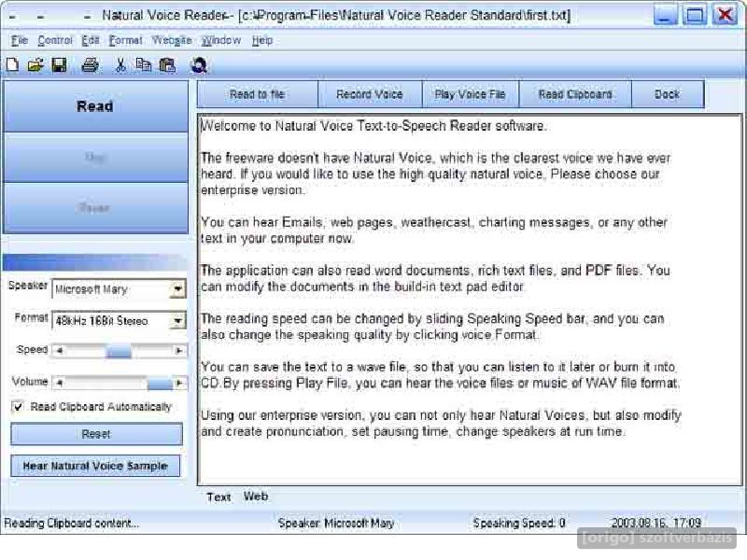Click the Pause button in the left panel

pos(95,208)
